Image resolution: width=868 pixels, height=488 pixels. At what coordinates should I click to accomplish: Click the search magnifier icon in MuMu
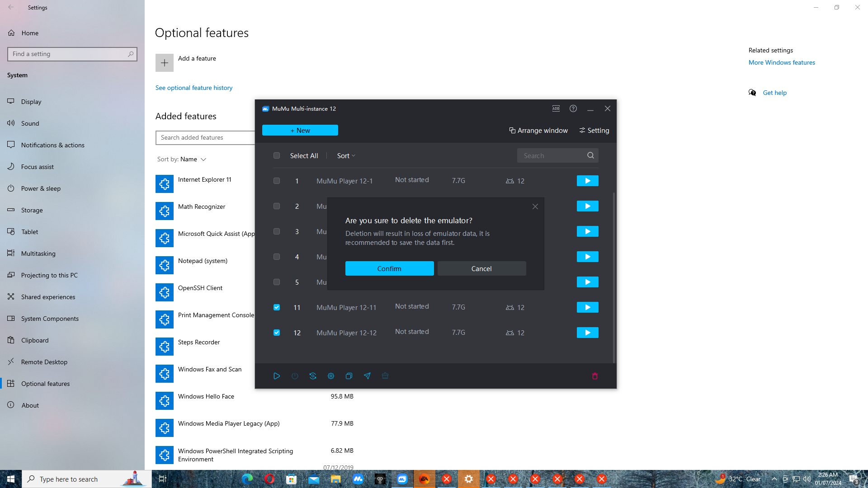[x=590, y=155]
